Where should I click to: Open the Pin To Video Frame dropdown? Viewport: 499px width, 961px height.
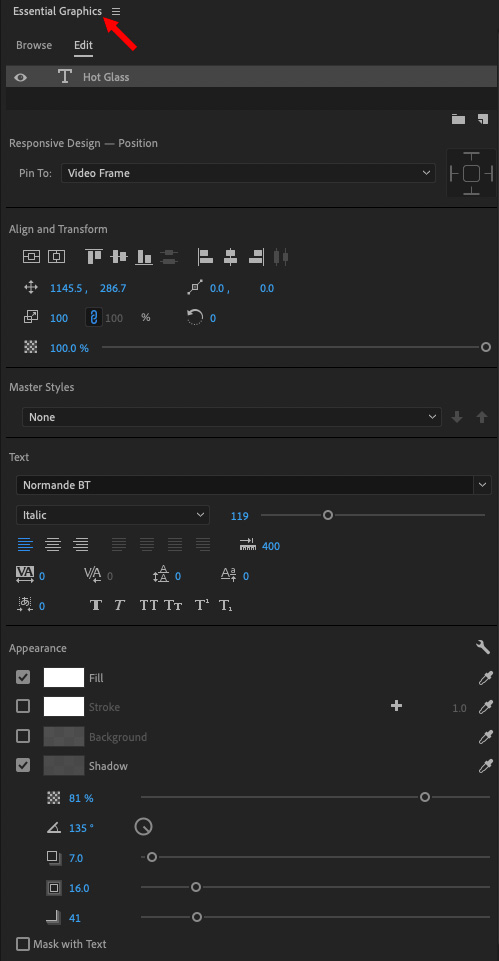(248, 173)
